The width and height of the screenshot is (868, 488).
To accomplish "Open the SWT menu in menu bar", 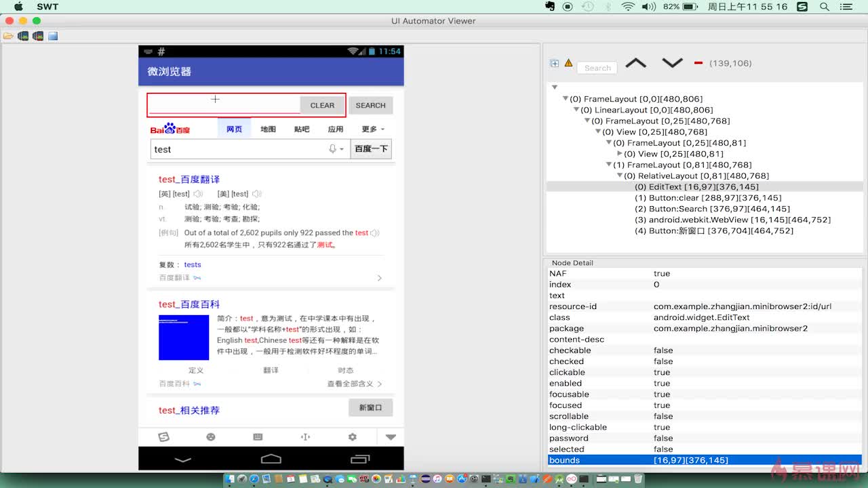I will pos(47,6).
